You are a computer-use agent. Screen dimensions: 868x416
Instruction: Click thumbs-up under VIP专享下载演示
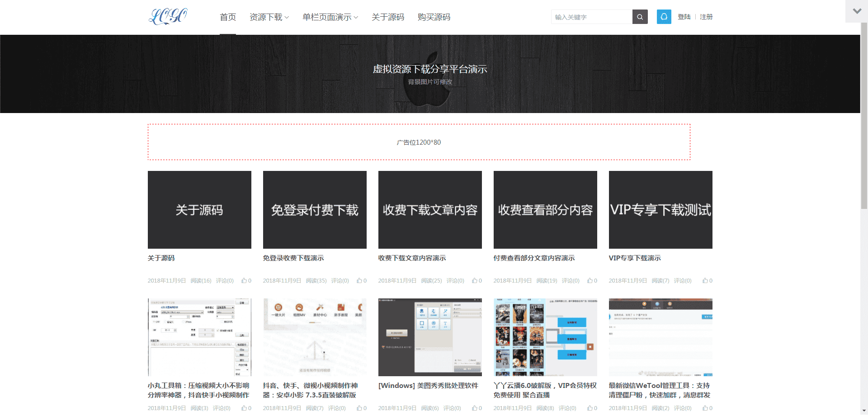[704, 280]
